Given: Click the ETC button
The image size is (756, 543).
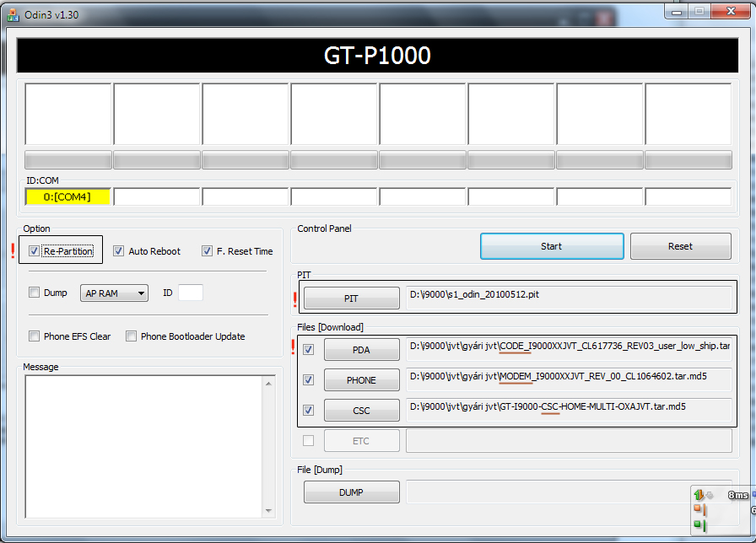Looking at the screenshot, I should point(362,441).
